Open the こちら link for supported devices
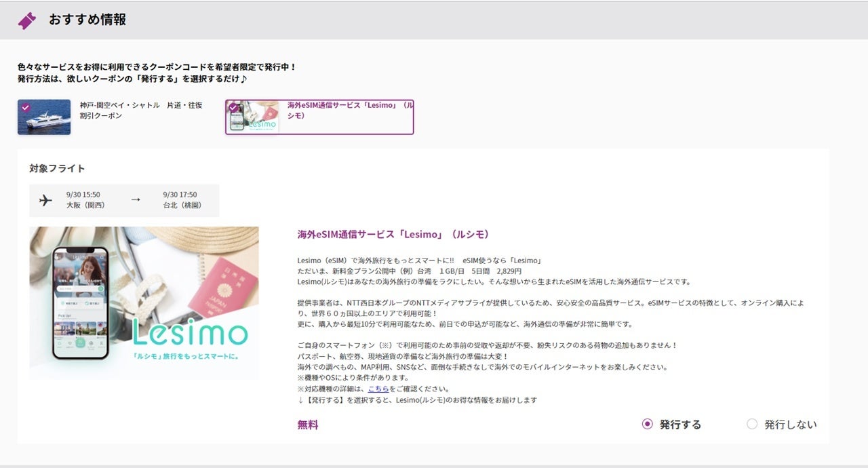Screen dimensions: 868x468 click(x=378, y=389)
